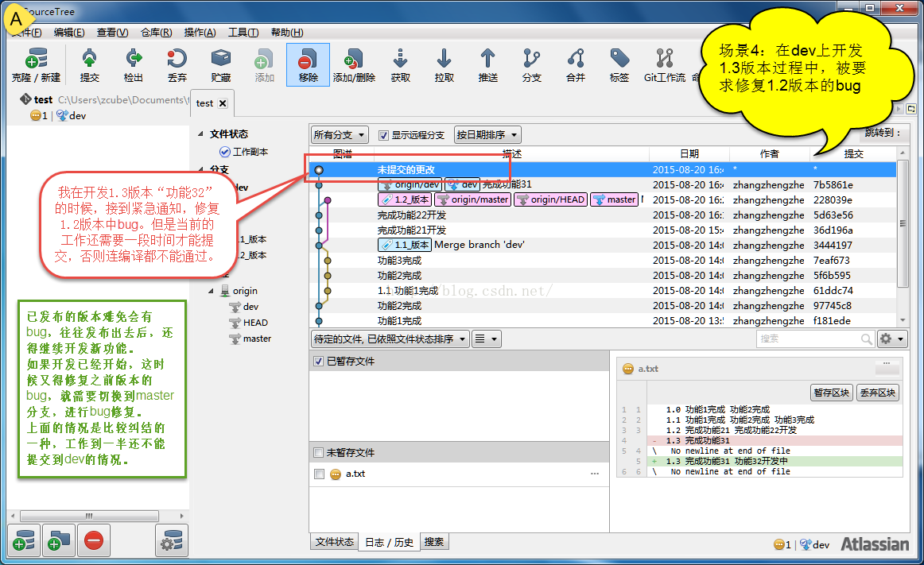The height and width of the screenshot is (565, 924).
Task: Toggle 显示远程分支 checkbox
Action: click(x=383, y=136)
